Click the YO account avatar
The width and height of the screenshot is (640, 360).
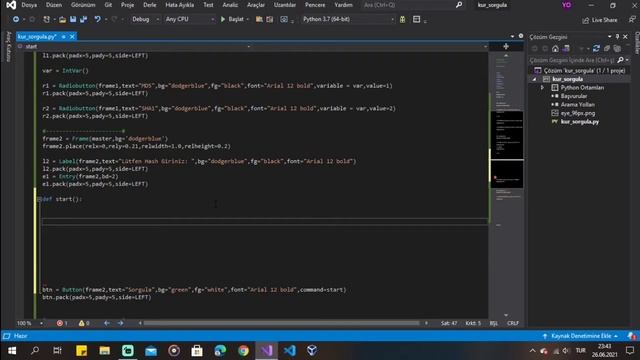point(567,5)
